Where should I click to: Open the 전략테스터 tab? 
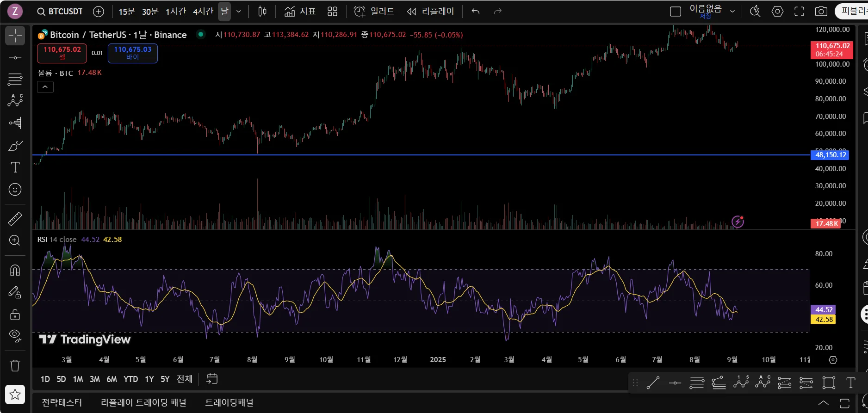click(62, 403)
